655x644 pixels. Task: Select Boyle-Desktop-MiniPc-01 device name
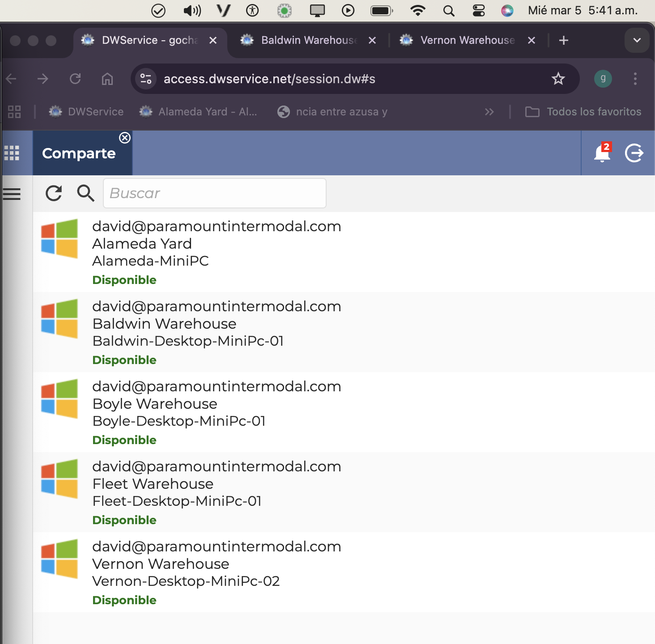pyautogui.click(x=179, y=421)
